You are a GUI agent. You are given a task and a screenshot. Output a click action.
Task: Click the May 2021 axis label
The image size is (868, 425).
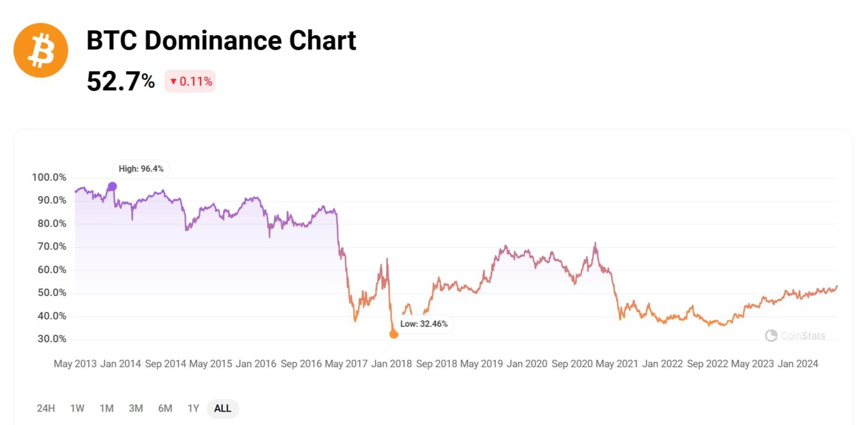coord(617,364)
